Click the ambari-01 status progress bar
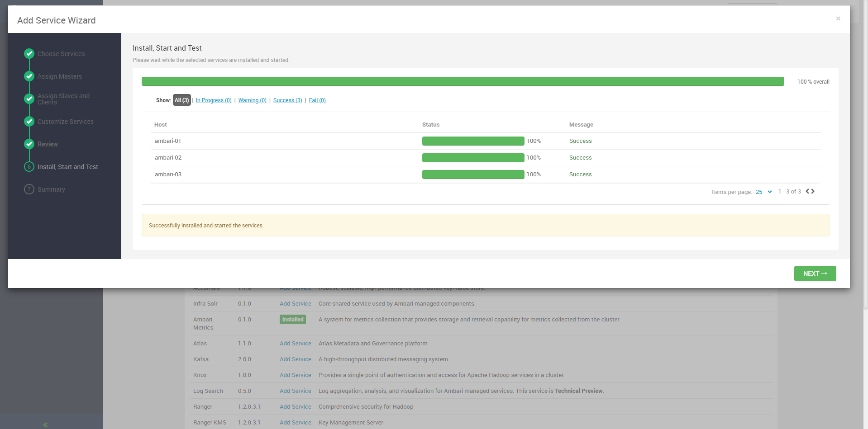Screen dimensions: 868x429 [473, 141]
